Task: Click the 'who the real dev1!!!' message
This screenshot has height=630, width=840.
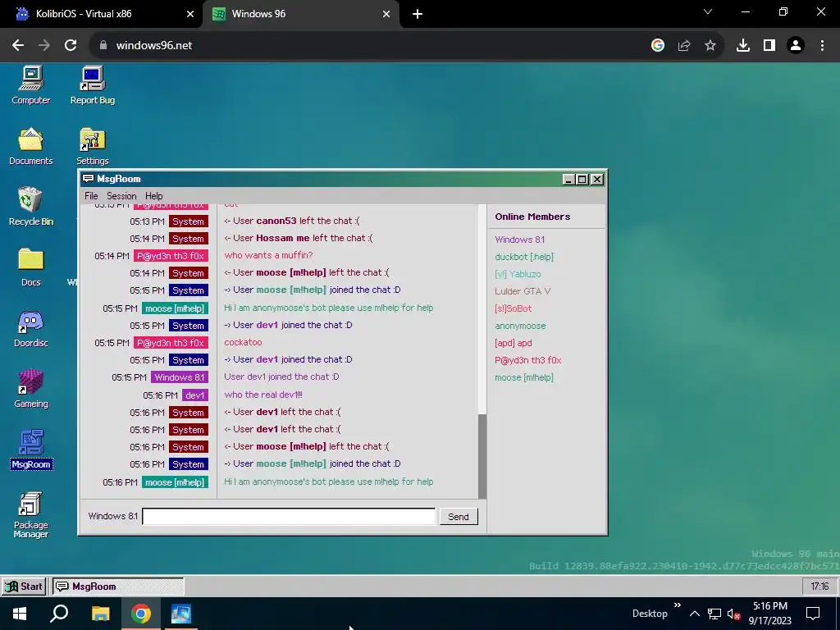Action: point(263,395)
